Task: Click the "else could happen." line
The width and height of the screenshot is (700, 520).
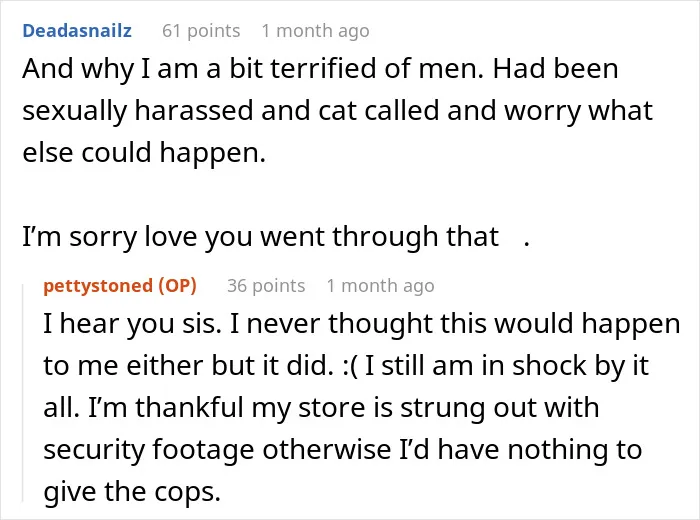Action: 144,153
